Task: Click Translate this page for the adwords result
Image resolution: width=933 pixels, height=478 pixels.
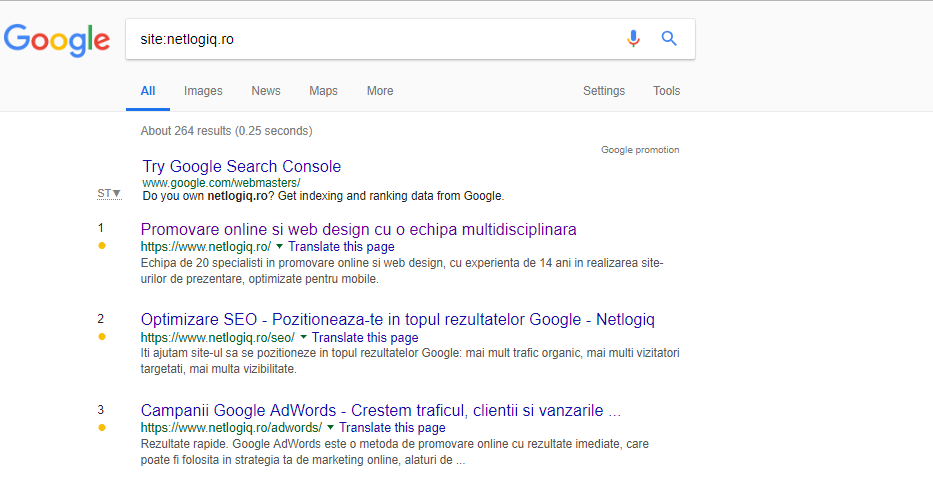Action: [x=392, y=427]
